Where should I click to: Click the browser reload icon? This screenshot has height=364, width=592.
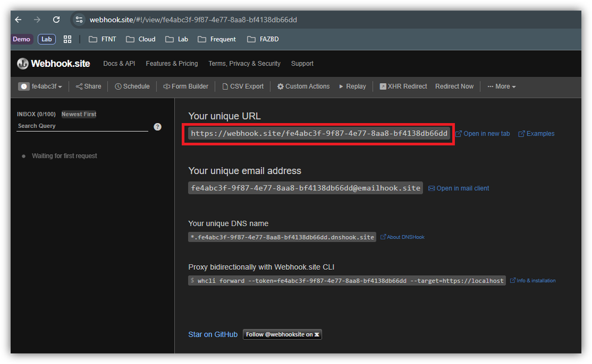click(56, 20)
